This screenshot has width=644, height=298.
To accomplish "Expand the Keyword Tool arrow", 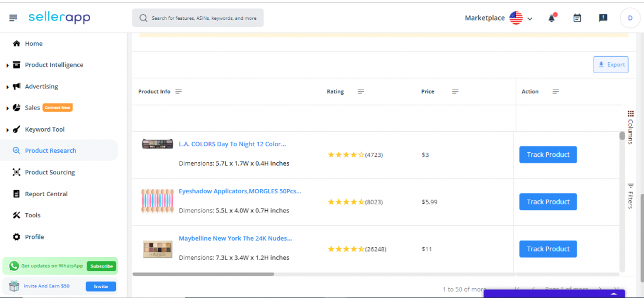I will (x=8, y=130).
